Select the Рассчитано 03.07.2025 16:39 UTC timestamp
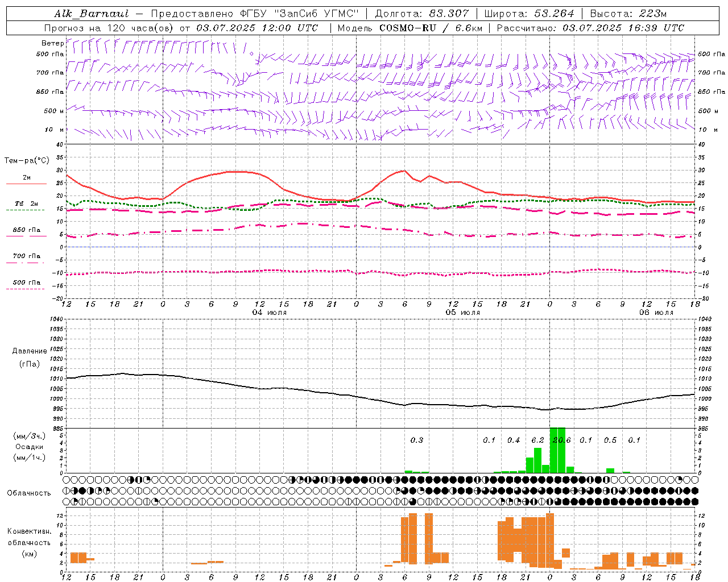Viewport: 728px width, 582px height. point(590,28)
